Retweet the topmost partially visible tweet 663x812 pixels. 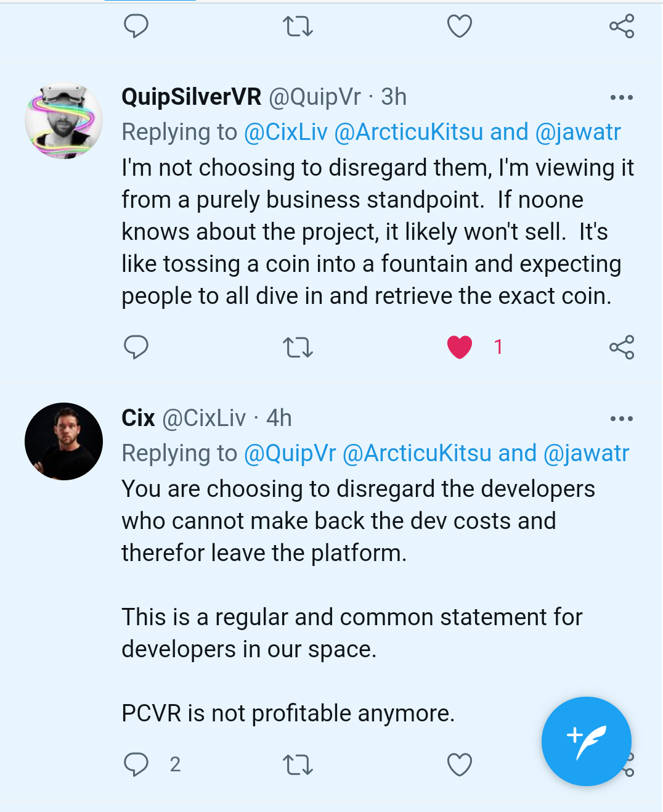coord(298,27)
